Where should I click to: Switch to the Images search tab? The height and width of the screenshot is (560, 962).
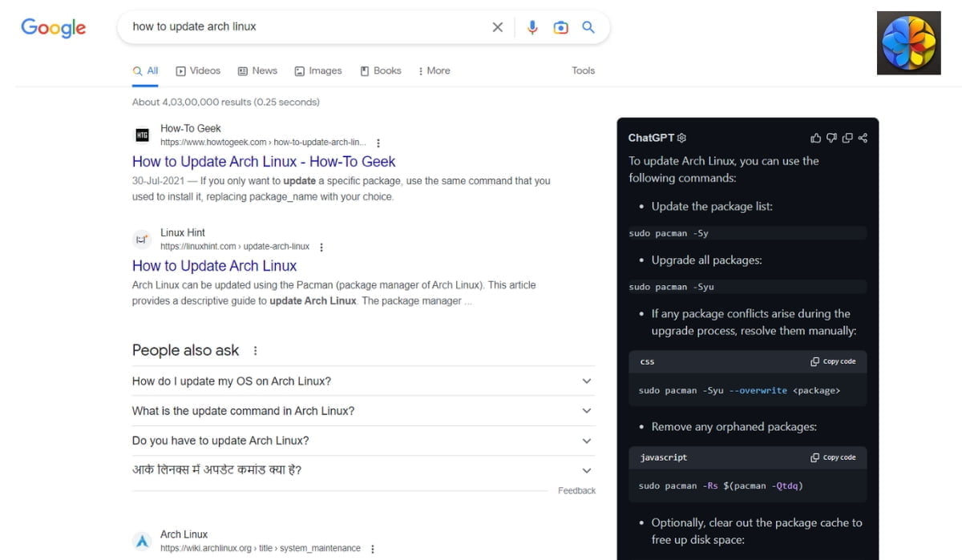(318, 71)
